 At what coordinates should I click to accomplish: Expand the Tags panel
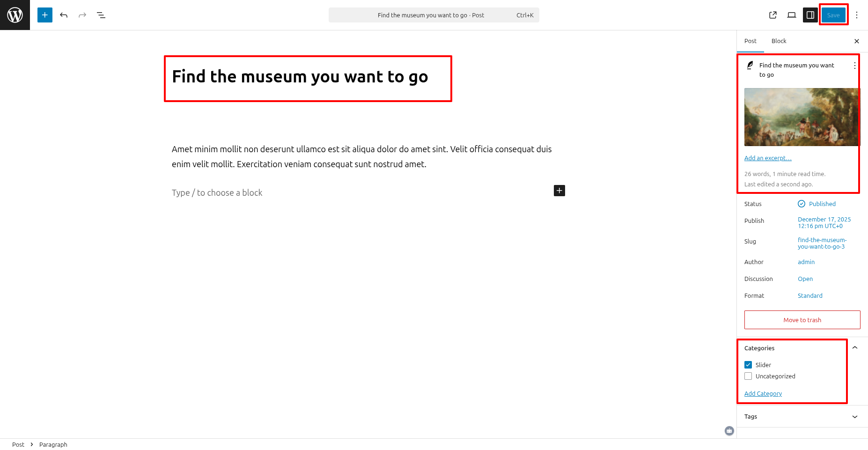[855, 417]
